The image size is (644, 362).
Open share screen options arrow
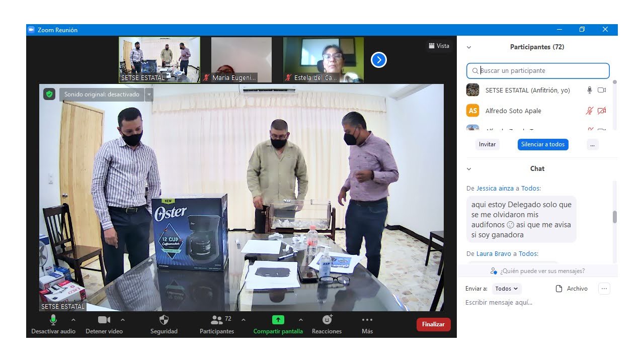(301, 320)
